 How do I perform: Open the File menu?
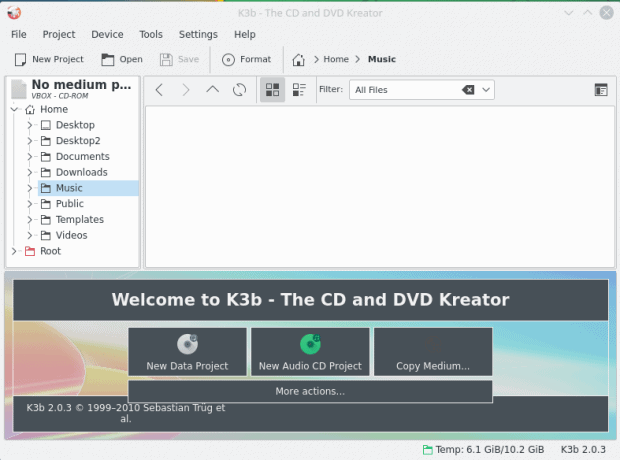19,35
